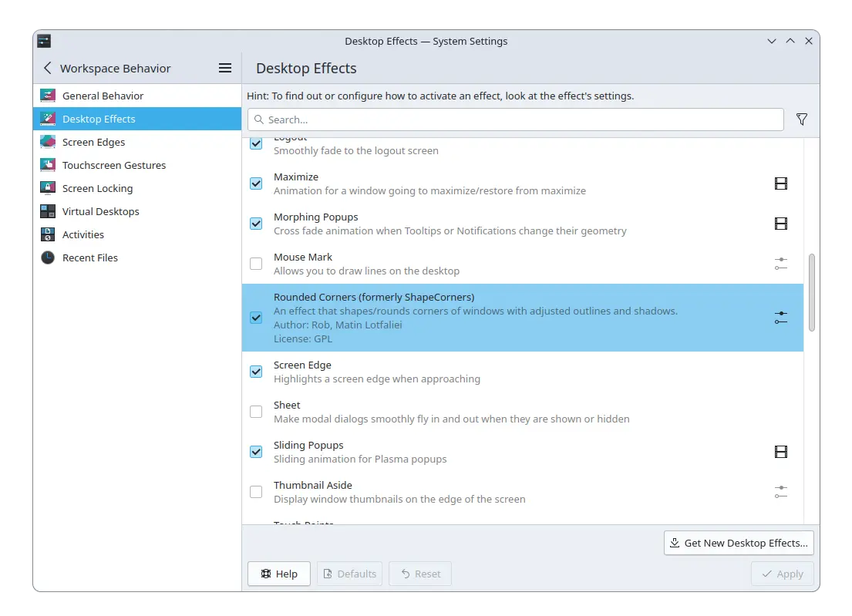The image size is (852, 616).
Task: Uncheck Rounded Corners effect checkbox
Action: click(256, 318)
